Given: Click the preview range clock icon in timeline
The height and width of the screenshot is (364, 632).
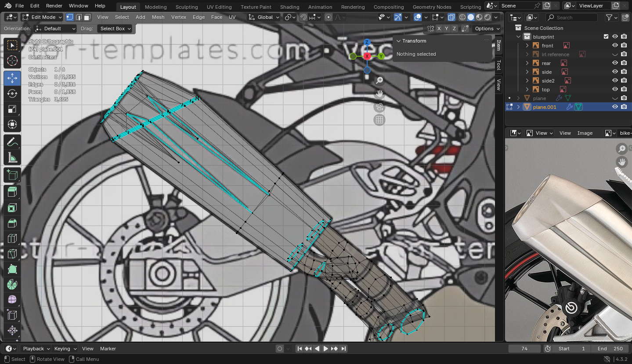Looking at the screenshot, I should point(548,349).
